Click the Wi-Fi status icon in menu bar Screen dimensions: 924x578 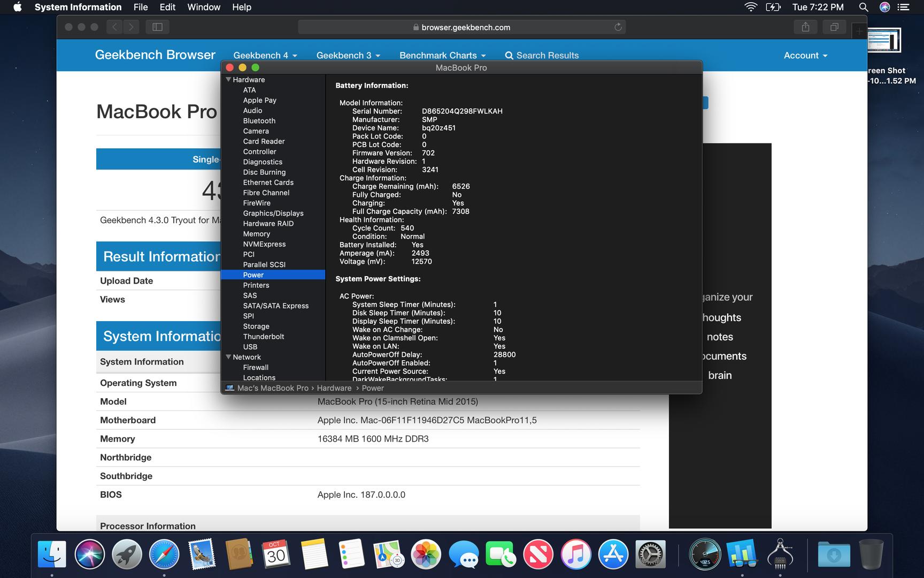pos(751,7)
